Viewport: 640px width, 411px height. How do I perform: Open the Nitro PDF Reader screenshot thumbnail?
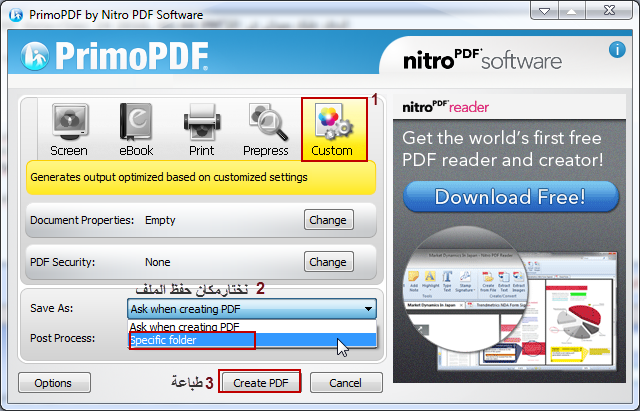click(510, 300)
